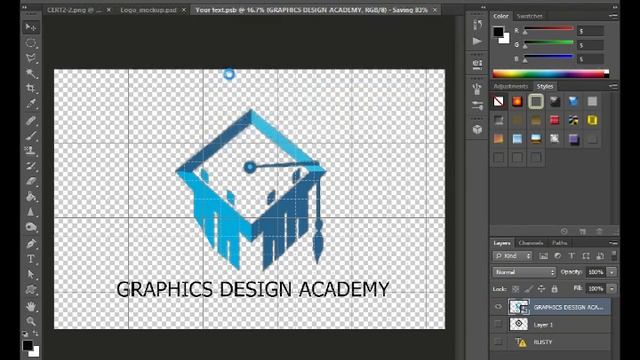Select the Dodge/Sponge tool
Viewport: 640px width, 360px height.
[x=31, y=227]
